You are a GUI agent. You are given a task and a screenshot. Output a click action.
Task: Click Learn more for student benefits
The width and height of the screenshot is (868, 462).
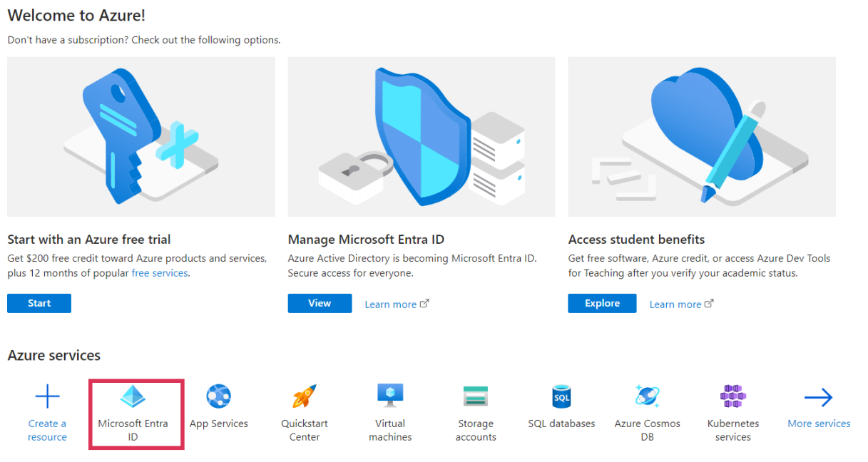675,304
